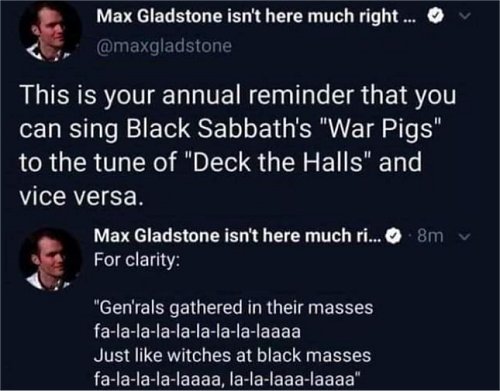
Task: Open Max Gladstone's avatar on the reply tweet
Action: [x=50, y=260]
